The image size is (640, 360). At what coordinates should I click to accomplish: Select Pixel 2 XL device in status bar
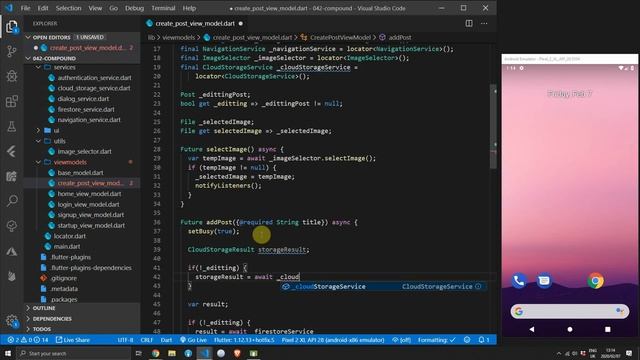333,340
